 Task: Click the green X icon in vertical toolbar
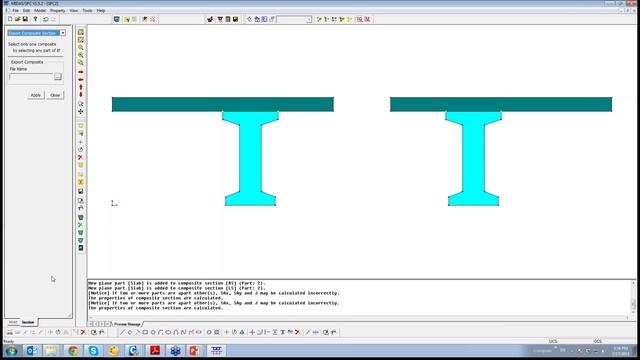(x=81, y=225)
